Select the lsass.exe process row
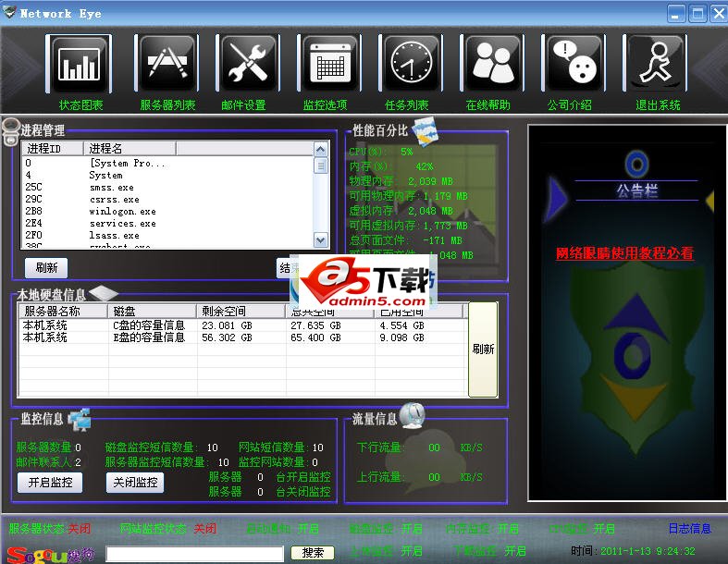This screenshot has width=728, height=564. [x=168, y=236]
